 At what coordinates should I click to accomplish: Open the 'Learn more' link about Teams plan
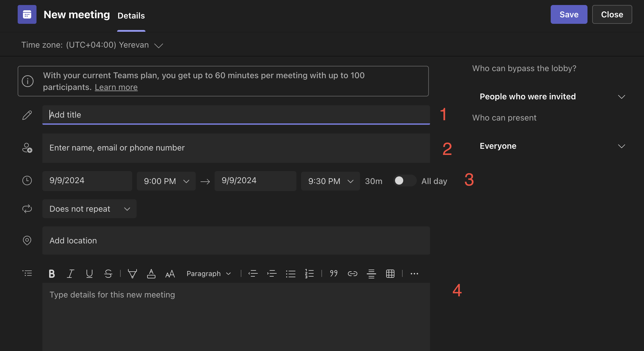coord(116,87)
